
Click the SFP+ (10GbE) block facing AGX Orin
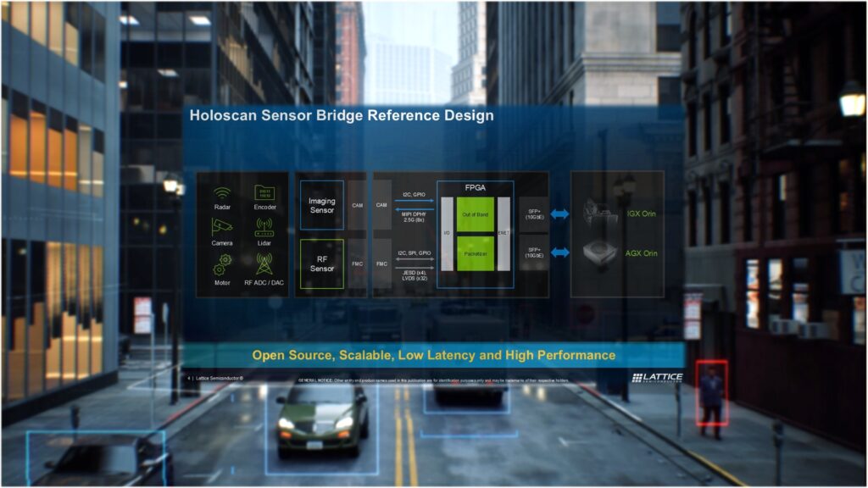click(534, 252)
